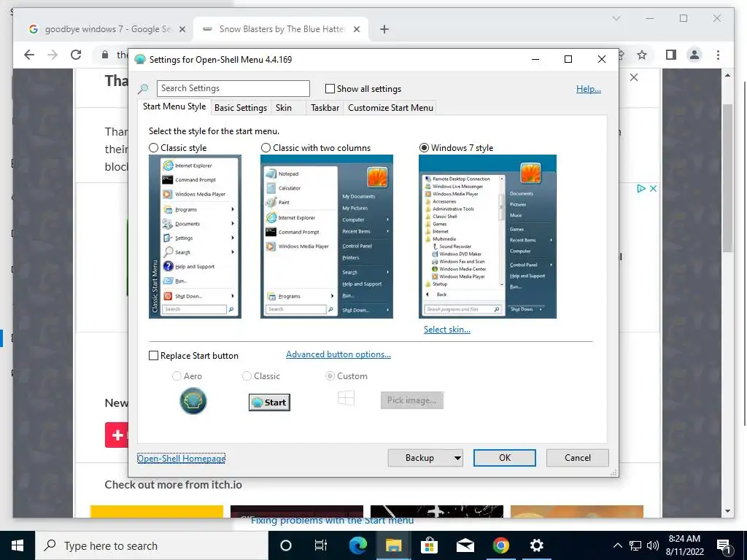Image resolution: width=747 pixels, height=560 pixels.
Task: Select the Classic style radio button
Action: (x=153, y=147)
